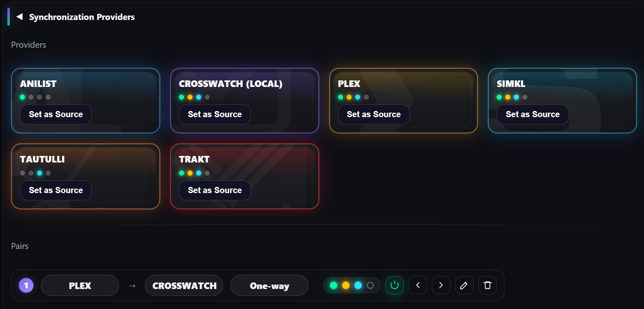Click the green feature dot in pair row
This screenshot has height=309, width=644.
(x=334, y=285)
